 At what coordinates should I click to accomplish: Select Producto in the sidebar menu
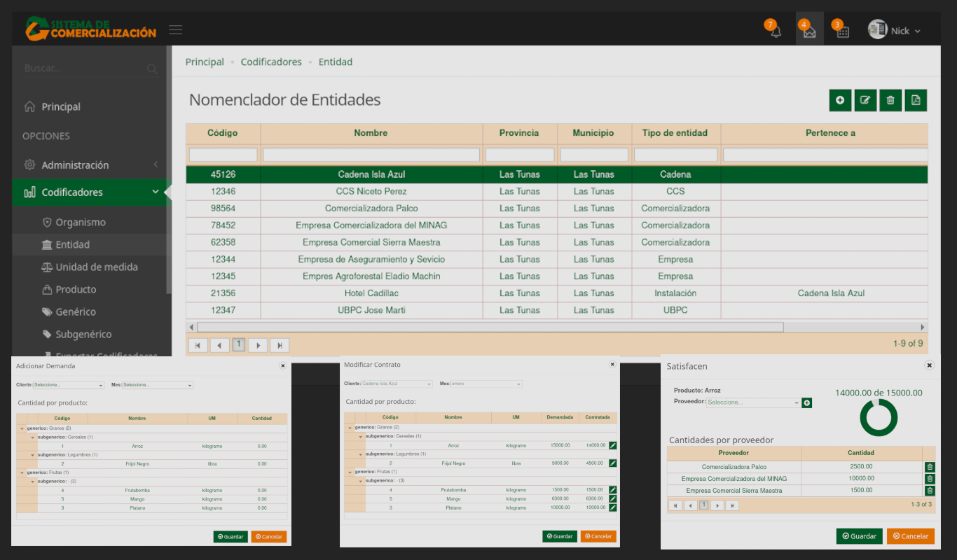pos(76,289)
